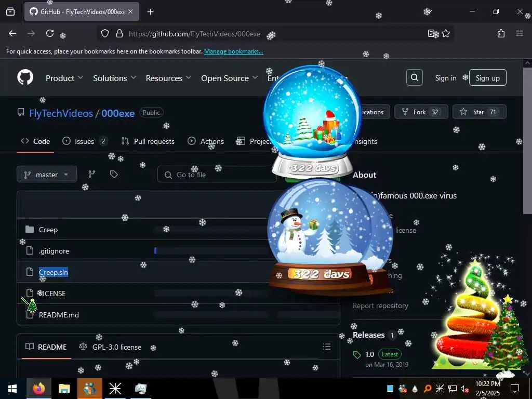Click the shield tracking protection icon

point(105,34)
